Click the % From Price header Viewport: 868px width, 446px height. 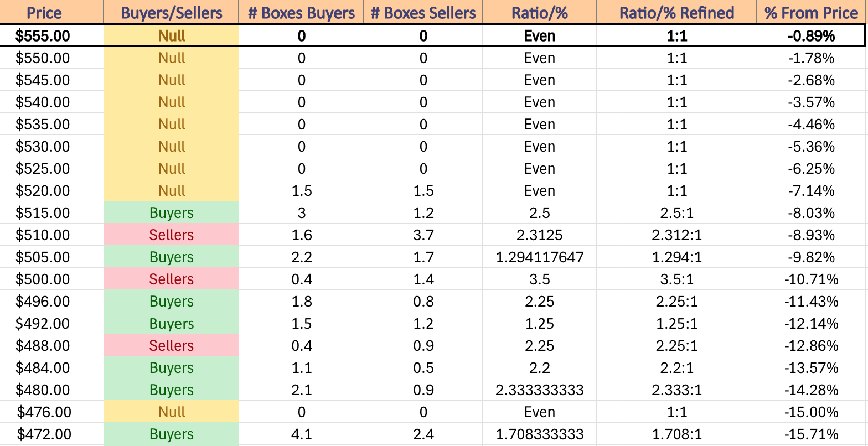click(x=812, y=13)
